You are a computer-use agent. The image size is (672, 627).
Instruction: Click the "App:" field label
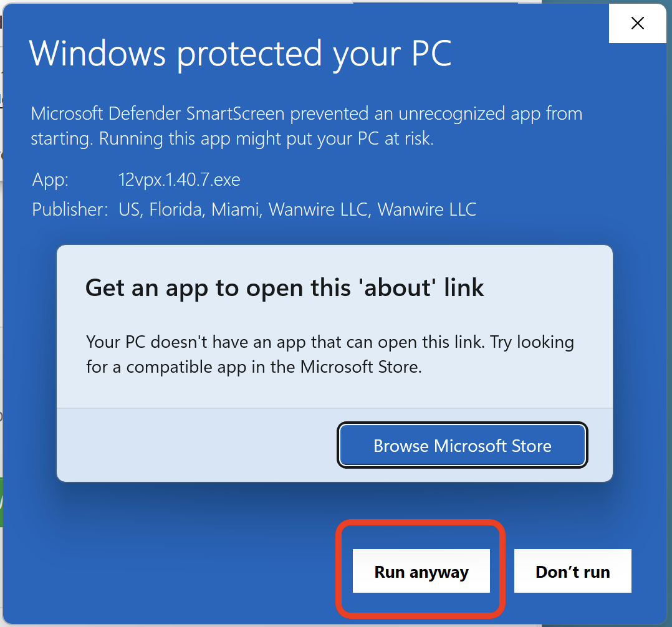tap(50, 180)
